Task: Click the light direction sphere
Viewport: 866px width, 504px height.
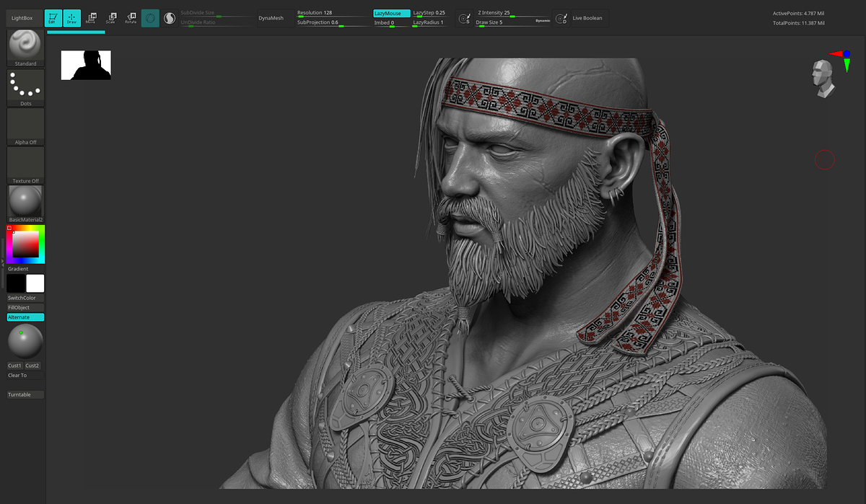Action: point(25,341)
